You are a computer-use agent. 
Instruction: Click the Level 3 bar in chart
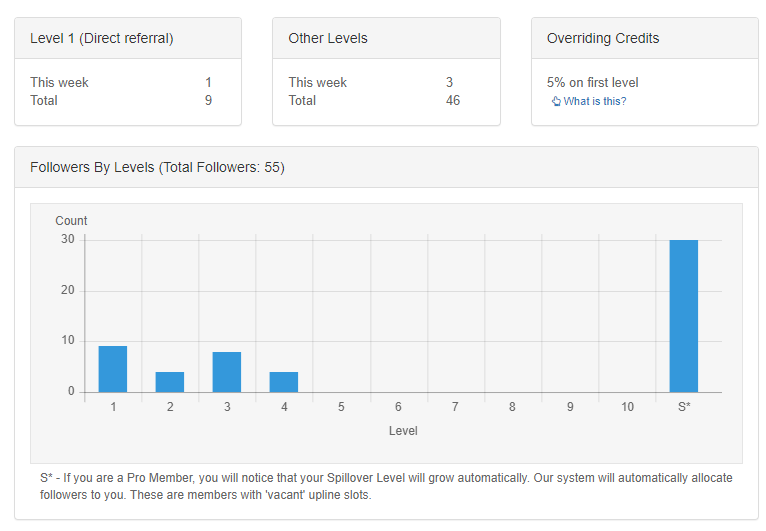click(x=227, y=372)
